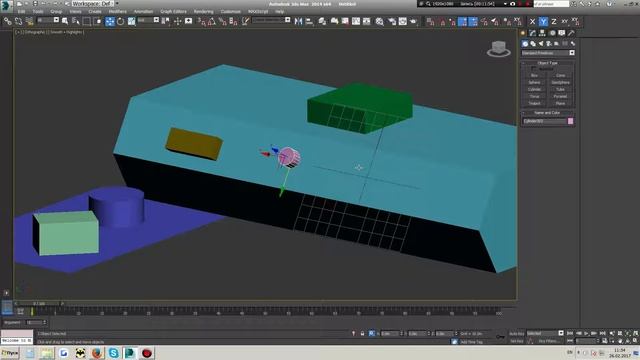This screenshot has width=640, height=360.
Task: Open the reference coordinate system dropdown
Action: point(148,20)
